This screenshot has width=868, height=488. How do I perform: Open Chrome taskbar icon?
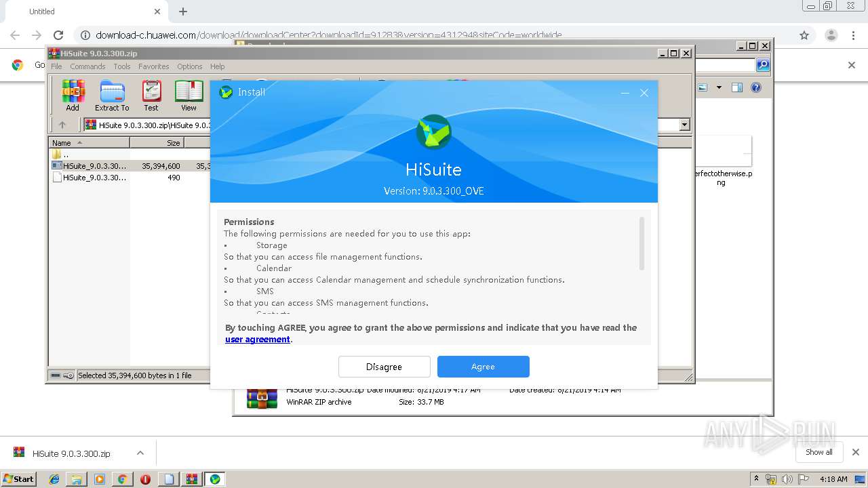[122, 479]
